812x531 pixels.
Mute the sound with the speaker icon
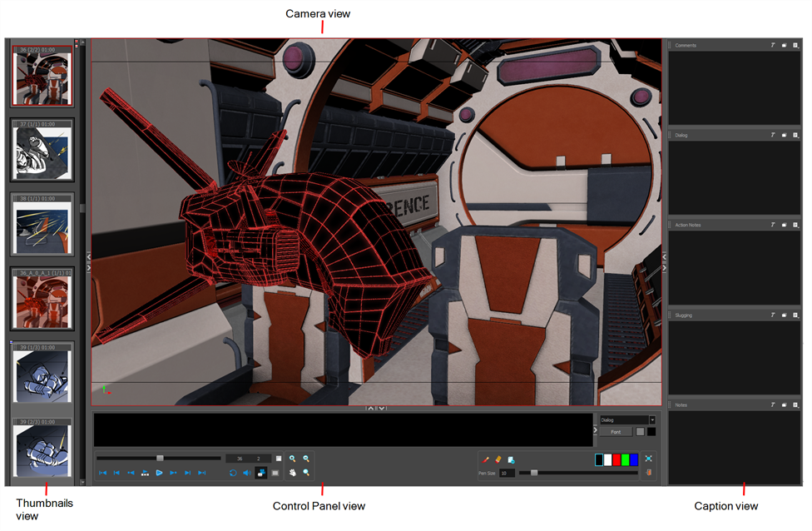[246, 472]
